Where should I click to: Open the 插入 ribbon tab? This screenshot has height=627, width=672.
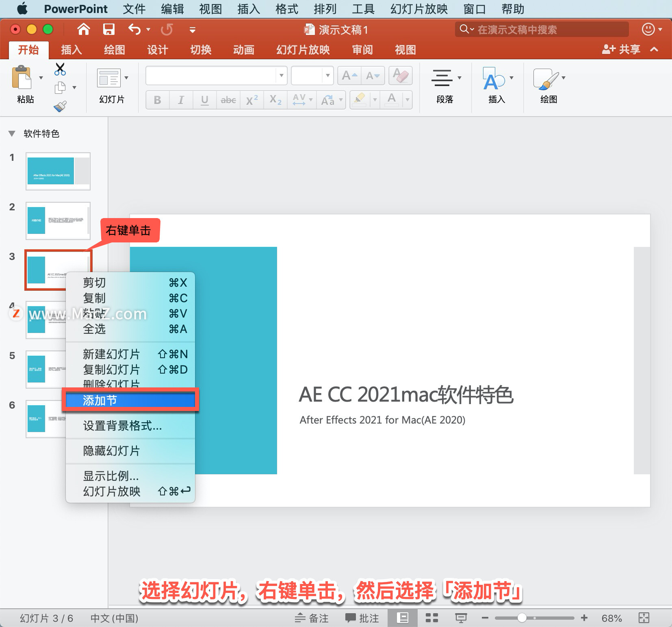click(71, 50)
